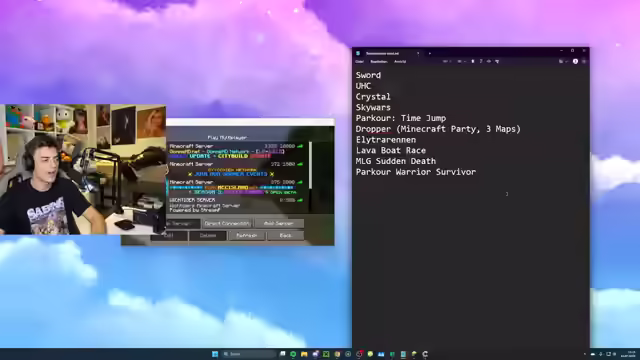Click the underlined word 'Dropper' in Notepad

373,129
